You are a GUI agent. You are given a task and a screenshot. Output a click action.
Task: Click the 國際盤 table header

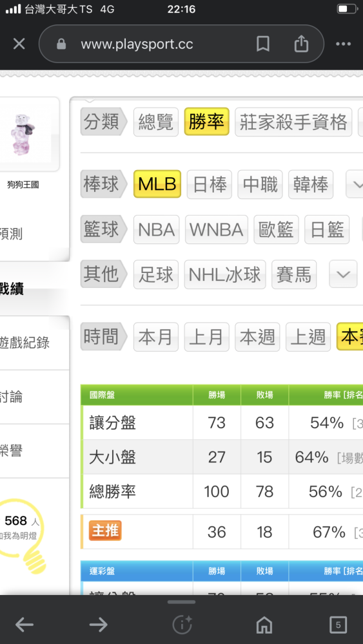click(x=102, y=395)
